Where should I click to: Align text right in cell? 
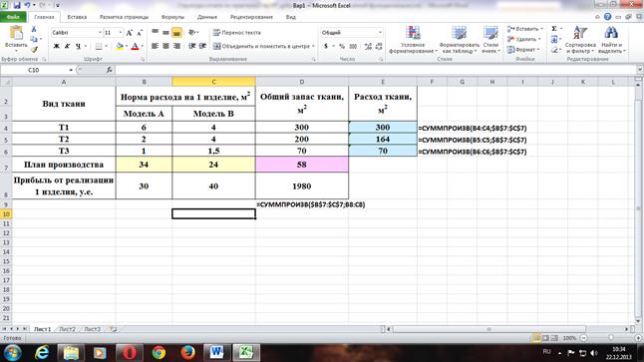coord(176,46)
